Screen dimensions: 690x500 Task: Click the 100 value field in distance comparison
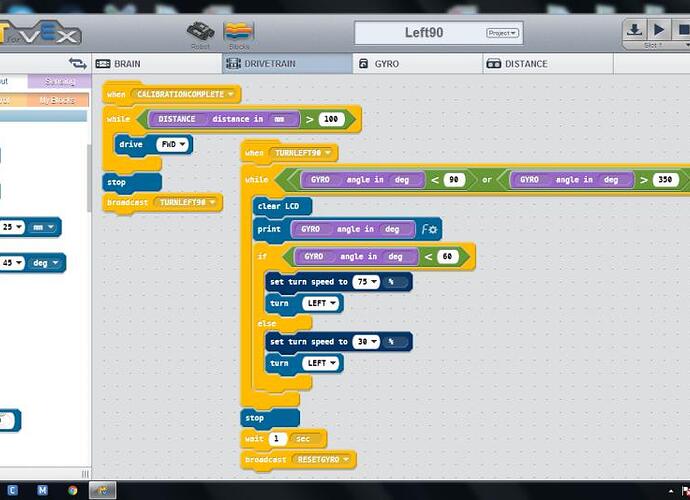[332, 119]
